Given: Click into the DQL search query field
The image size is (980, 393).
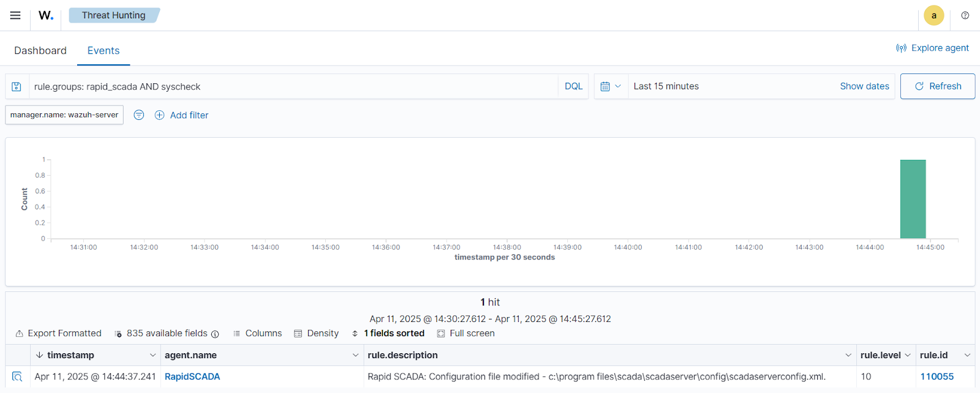Looking at the screenshot, I should point(293,86).
